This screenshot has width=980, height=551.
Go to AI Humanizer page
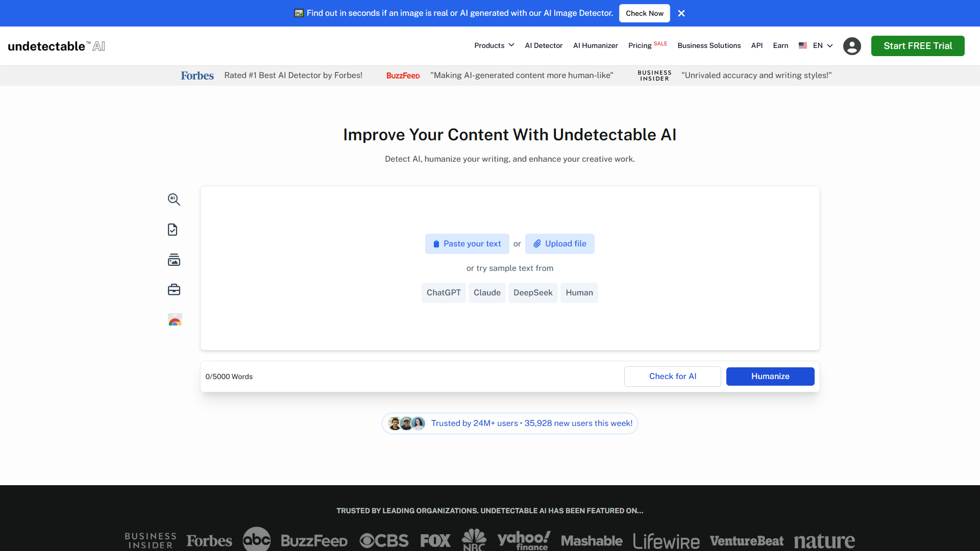[595, 45]
